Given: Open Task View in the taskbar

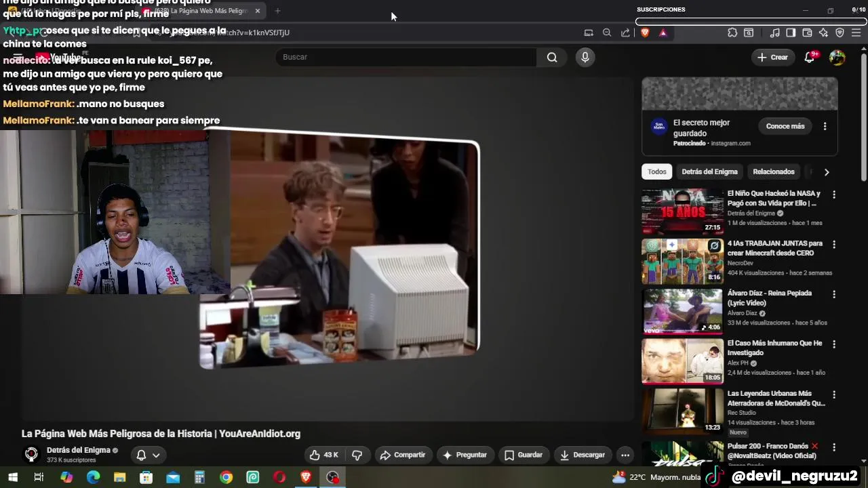Looking at the screenshot, I should click(39, 477).
